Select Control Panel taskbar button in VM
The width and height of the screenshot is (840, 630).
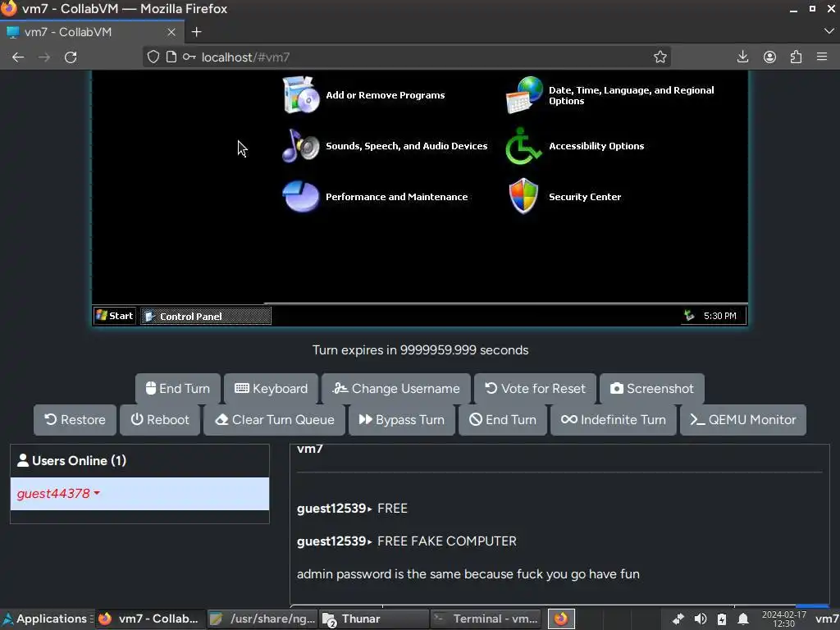tap(206, 316)
